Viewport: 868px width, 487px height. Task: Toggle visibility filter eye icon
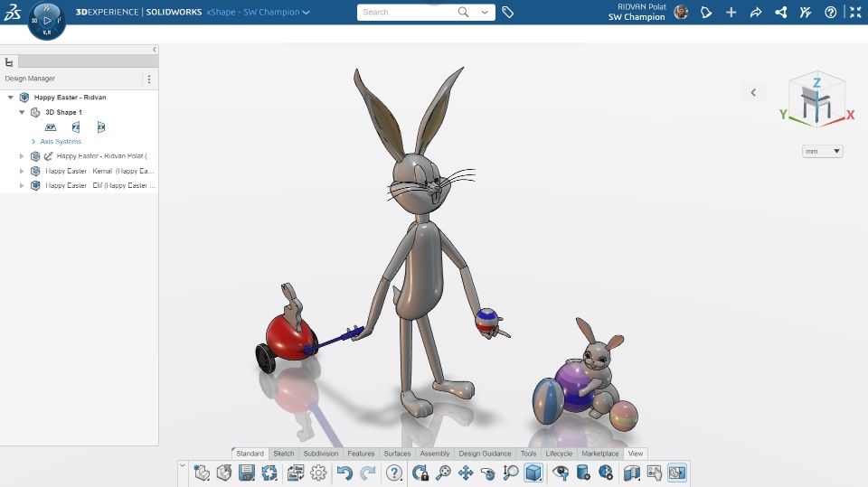coord(561,473)
